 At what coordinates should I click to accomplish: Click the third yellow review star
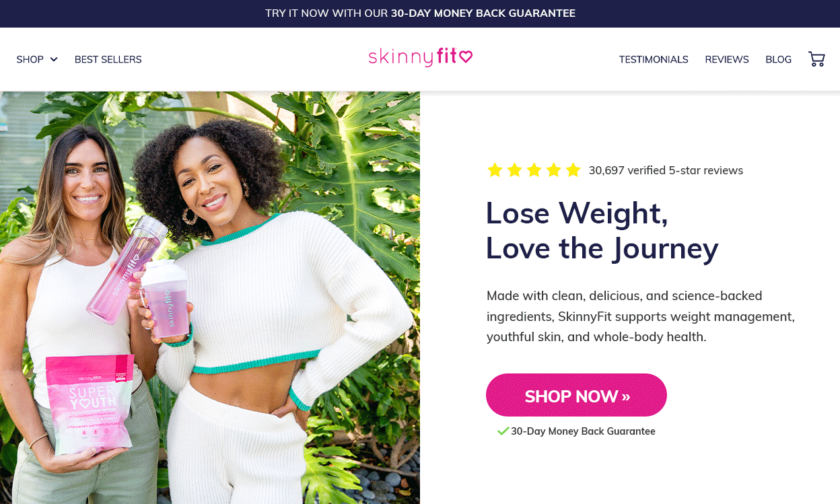coord(534,170)
